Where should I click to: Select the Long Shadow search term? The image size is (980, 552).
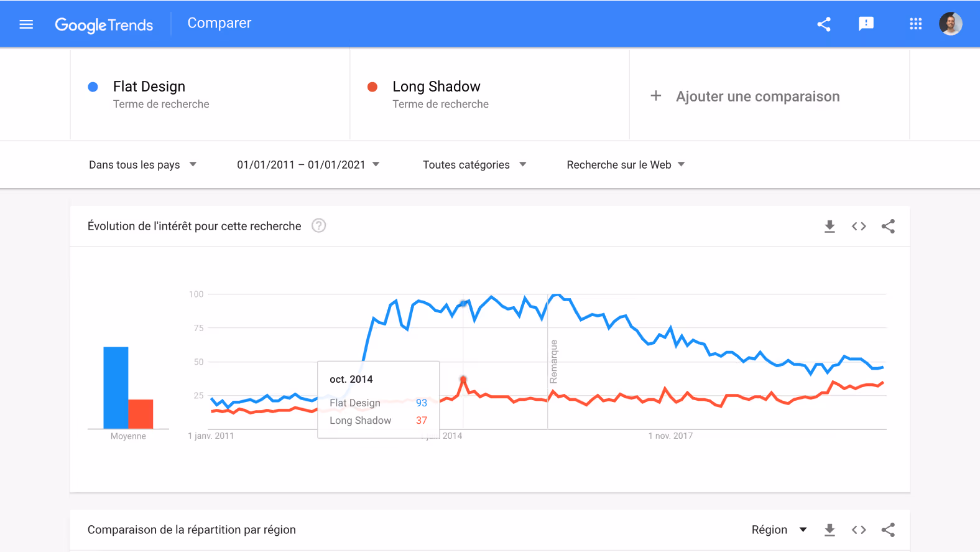(x=436, y=87)
